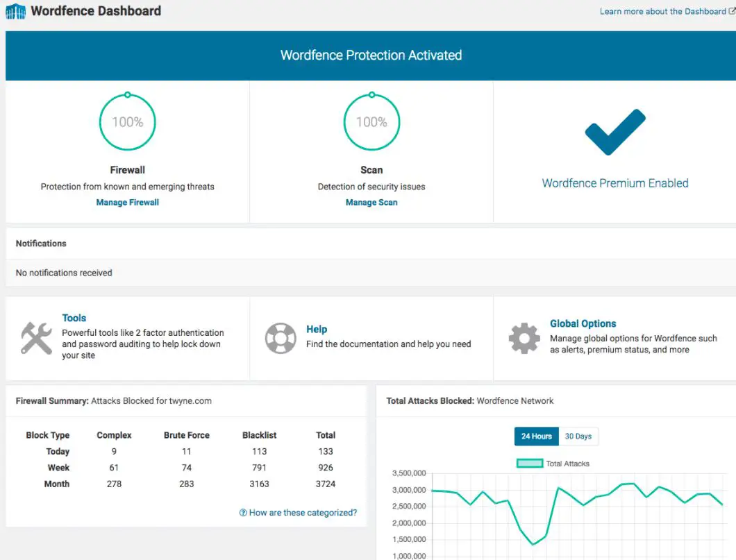Click the No notifications received row
Image resolution: width=736 pixels, height=560 pixels.
(x=371, y=273)
